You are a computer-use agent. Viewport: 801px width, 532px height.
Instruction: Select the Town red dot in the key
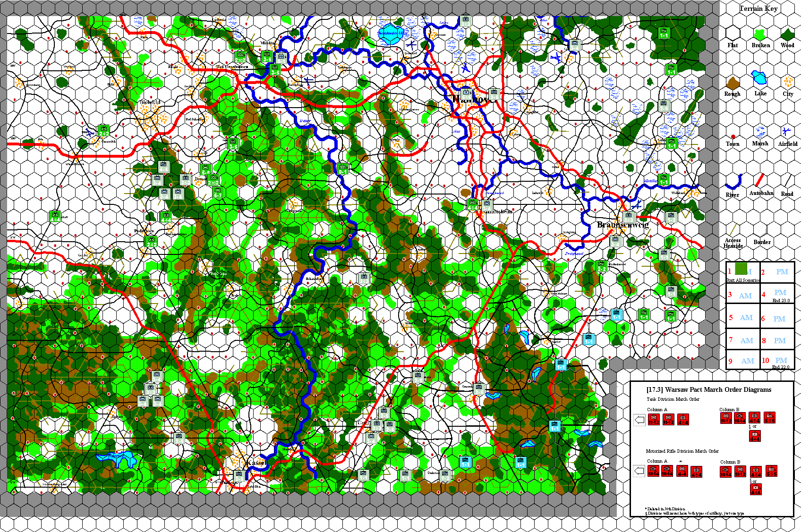click(x=733, y=137)
